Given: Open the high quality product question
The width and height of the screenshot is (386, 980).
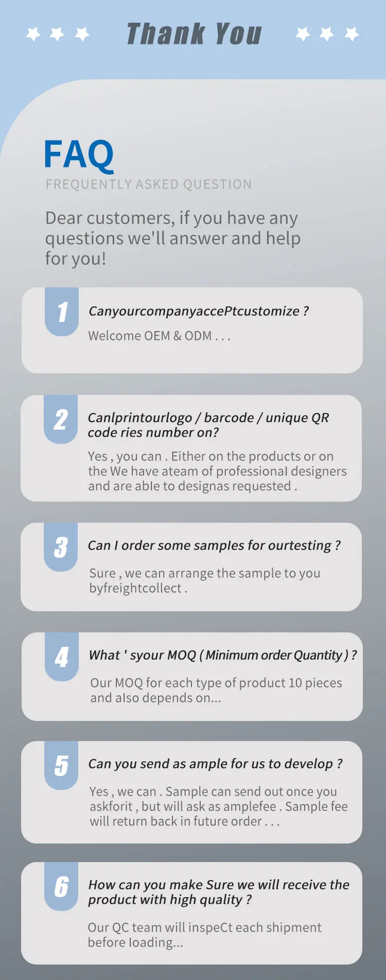Looking at the screenshot, I should click(x=218, y=892).
